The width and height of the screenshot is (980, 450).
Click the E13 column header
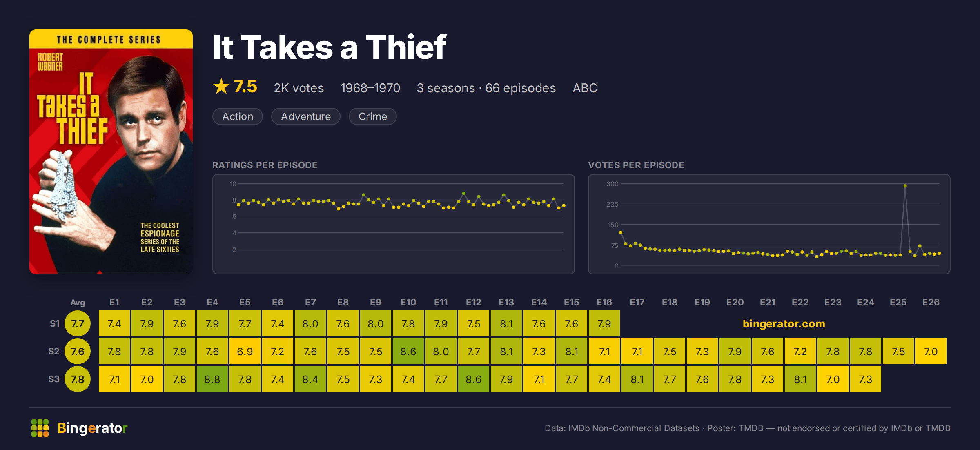tap(506, 302)
